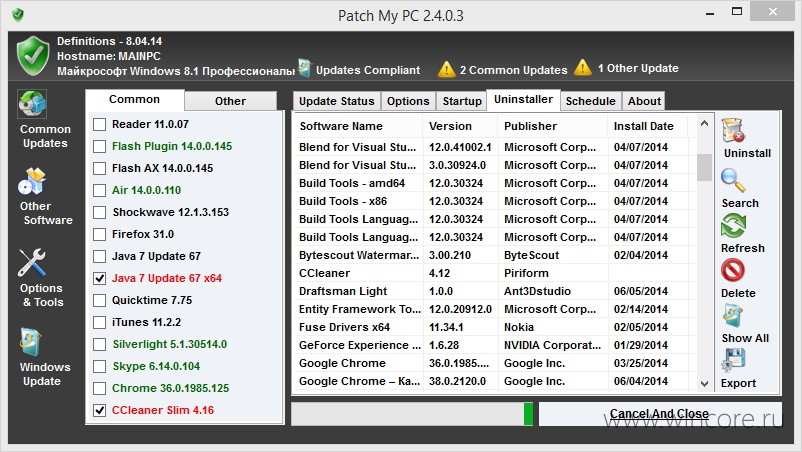Open the Windows Update sidebar icon
Viewport: 802px width, 452px height.
(31, 342)
